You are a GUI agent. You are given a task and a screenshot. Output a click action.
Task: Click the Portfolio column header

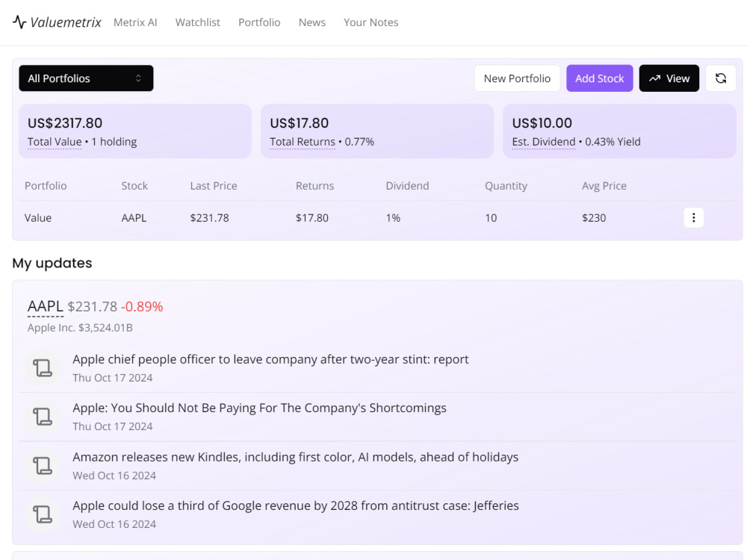(46, 186)
